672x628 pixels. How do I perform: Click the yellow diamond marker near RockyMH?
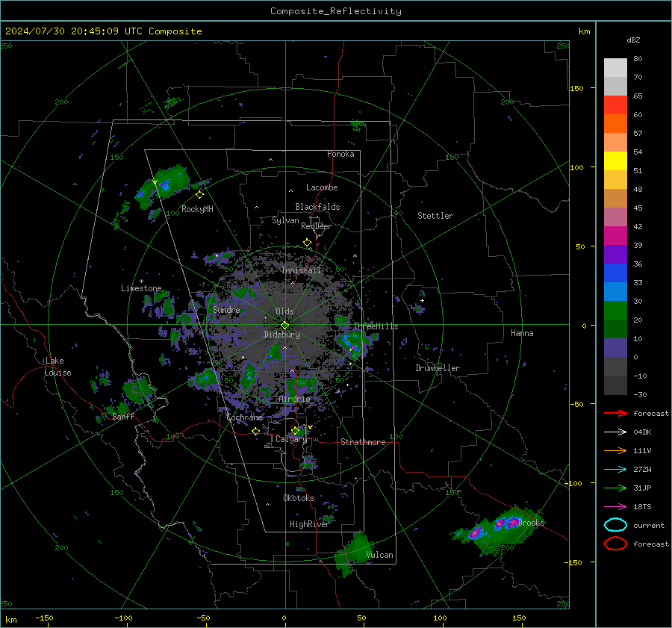coord(199,195)
